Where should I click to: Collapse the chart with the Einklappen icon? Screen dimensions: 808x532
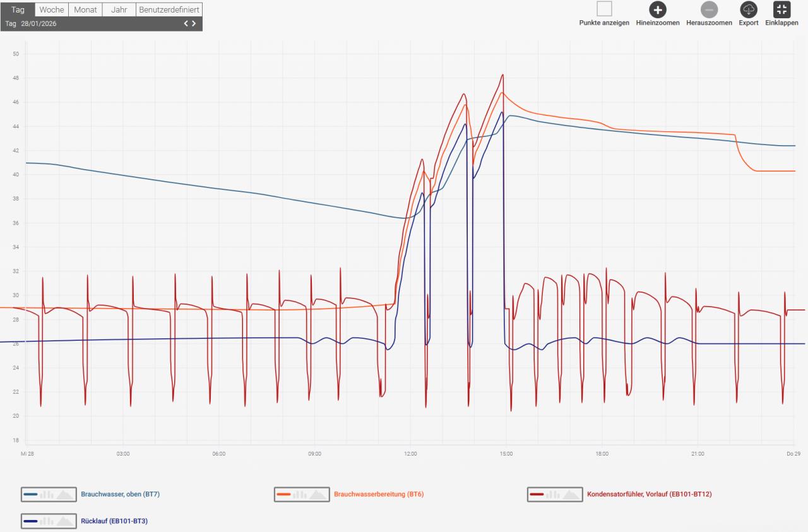781,9
